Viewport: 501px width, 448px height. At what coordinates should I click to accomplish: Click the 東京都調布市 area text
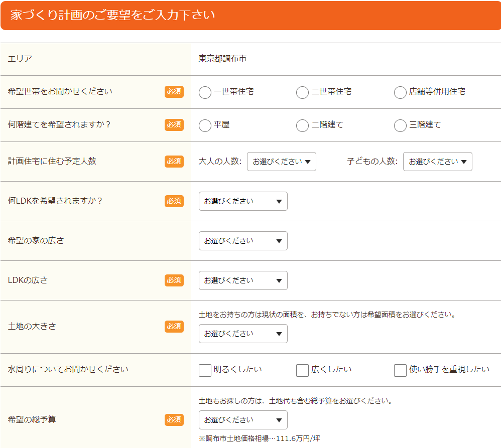pyautogui.click(x=222, y=59)
